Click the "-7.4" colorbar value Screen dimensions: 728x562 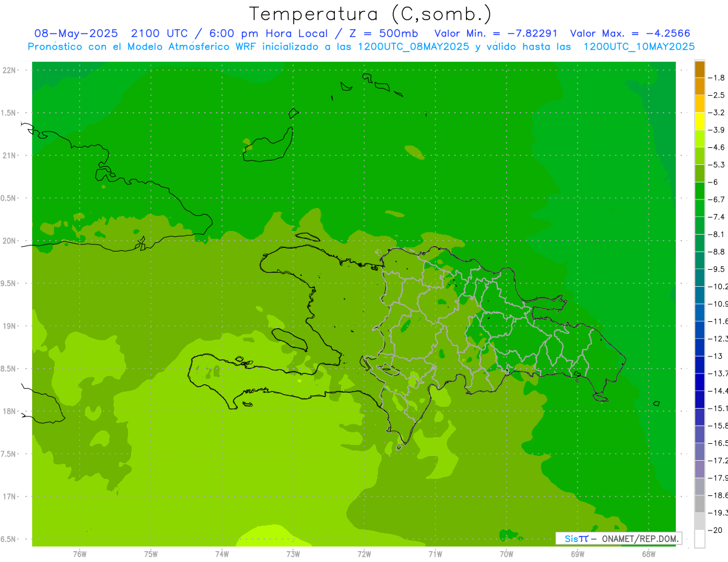(716, 217)
